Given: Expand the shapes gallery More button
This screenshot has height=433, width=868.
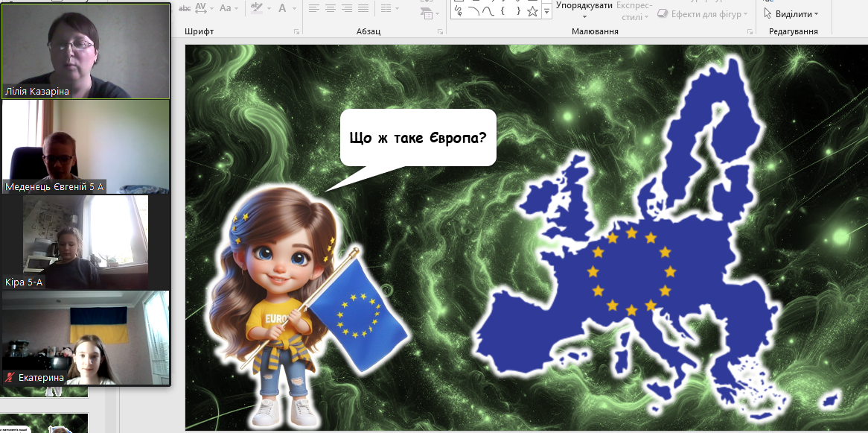Looking at the screenshot, I should pyautogui.click(x=547, y=10).
